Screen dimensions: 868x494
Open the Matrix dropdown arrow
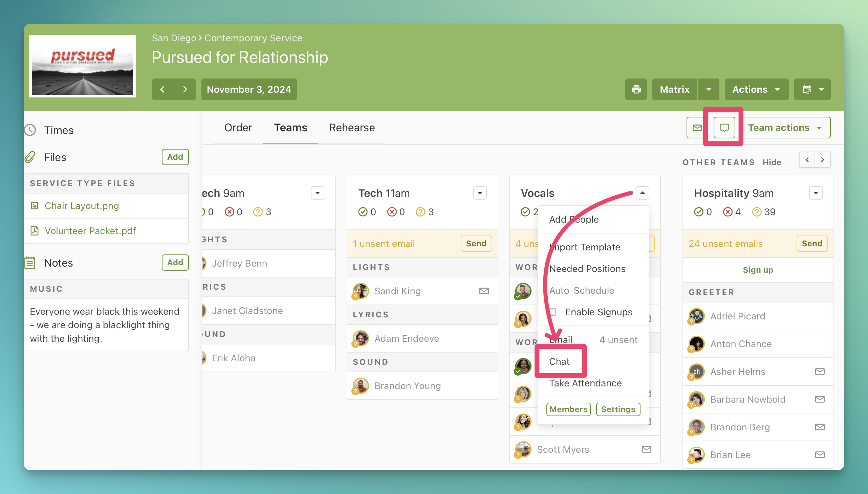(x=709, y=89)
